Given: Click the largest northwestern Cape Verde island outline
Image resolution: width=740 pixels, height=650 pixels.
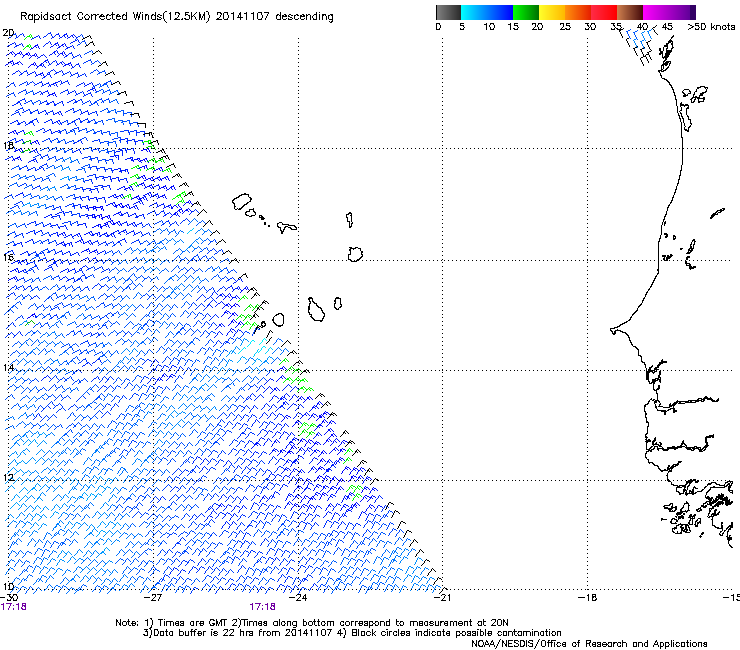Looking at the screenshot, I should 241,202.
